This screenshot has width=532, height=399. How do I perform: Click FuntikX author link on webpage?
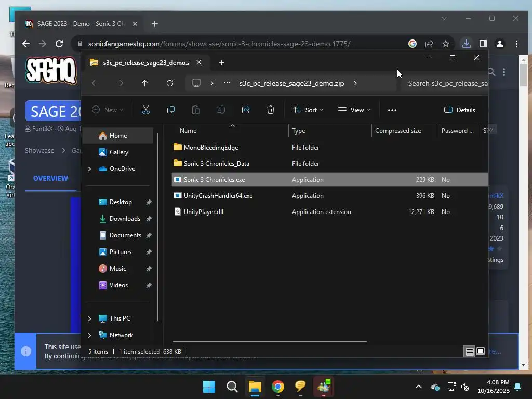pyautogui.click(x=43, y=129)
